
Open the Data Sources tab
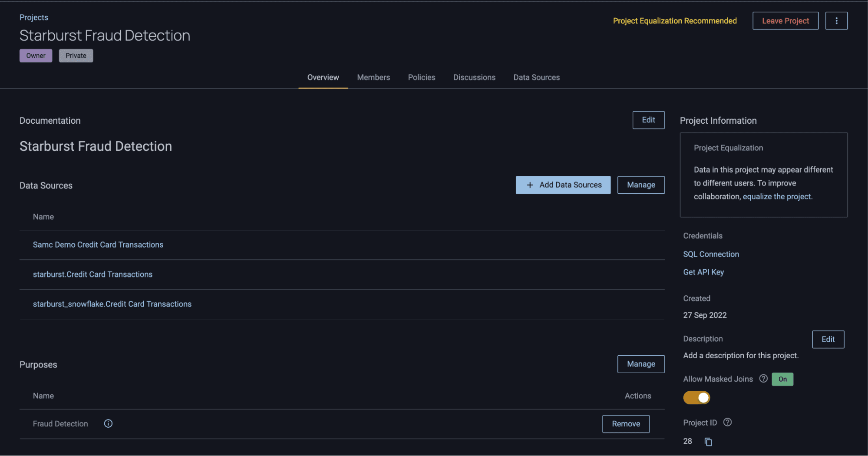tap(536, 77)
